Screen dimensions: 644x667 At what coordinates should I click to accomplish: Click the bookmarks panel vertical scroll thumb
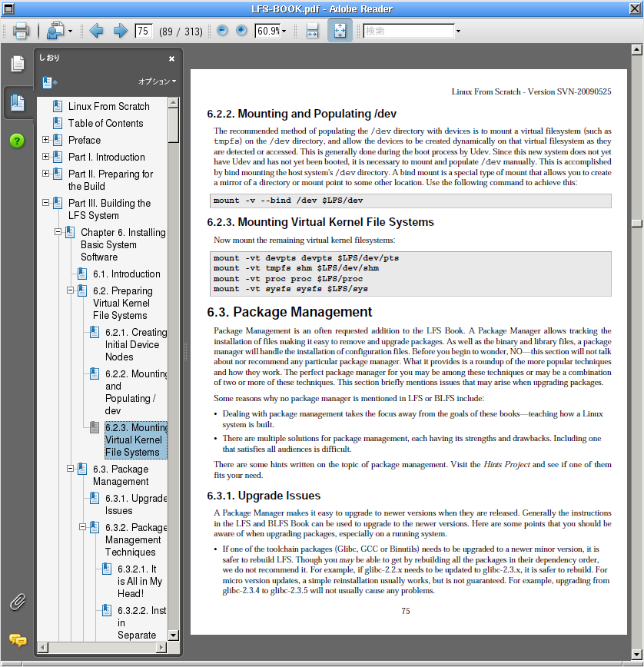tap(173, 125)
